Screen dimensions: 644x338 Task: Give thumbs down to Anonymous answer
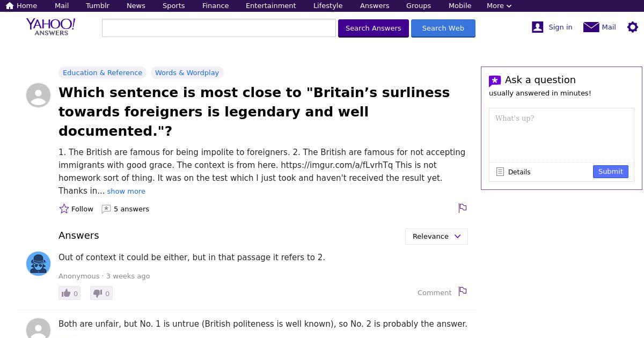[101, 293]
